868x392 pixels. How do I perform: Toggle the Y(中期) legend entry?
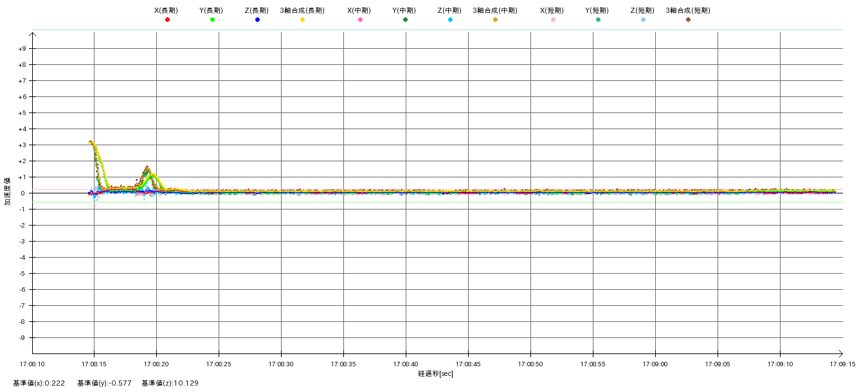405,20
